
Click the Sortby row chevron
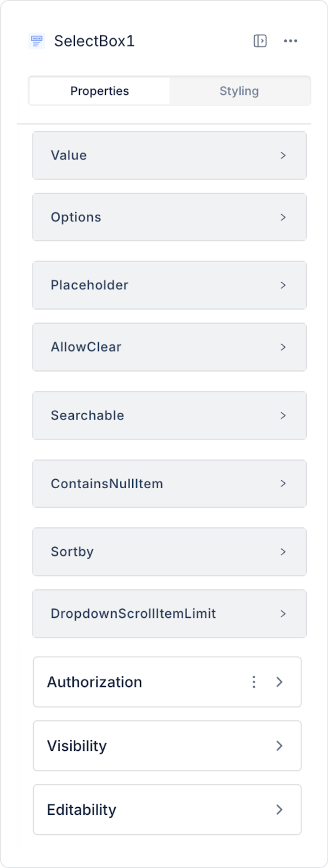pos(283,552)
